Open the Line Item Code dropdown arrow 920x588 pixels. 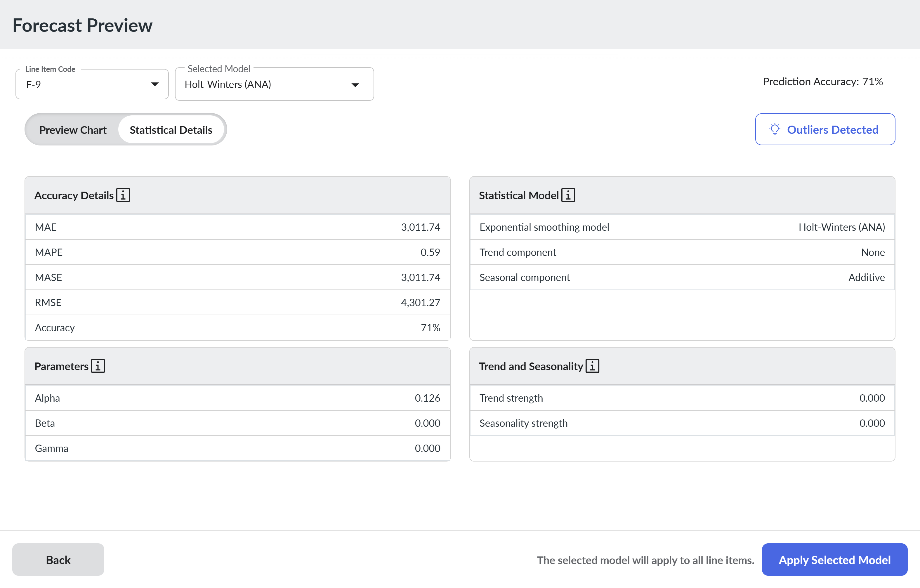coord(155,84)
